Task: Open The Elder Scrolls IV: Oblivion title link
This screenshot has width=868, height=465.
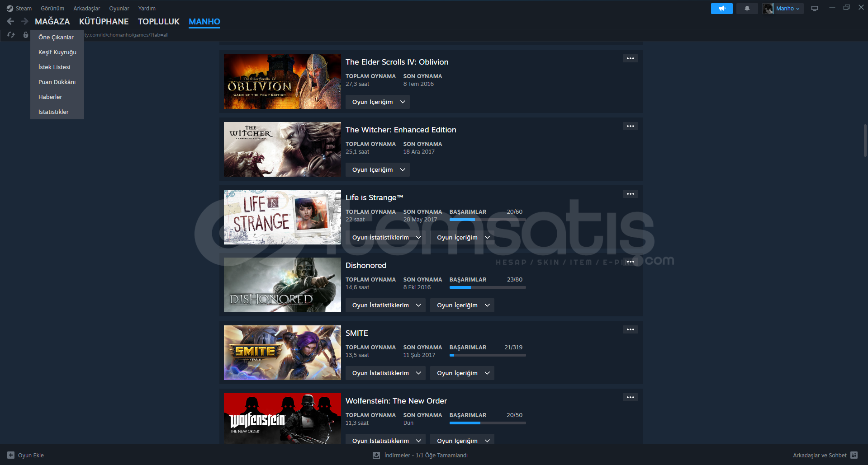Action: point(397,62)
